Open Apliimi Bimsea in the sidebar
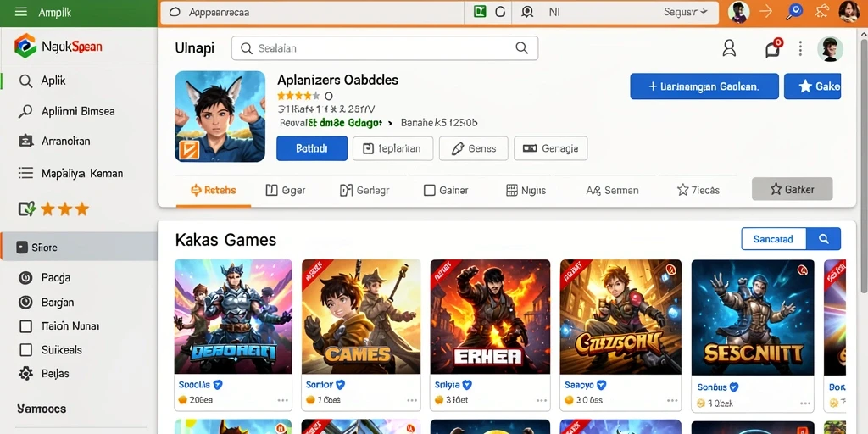The image size is (868, 434). point(78,111)
